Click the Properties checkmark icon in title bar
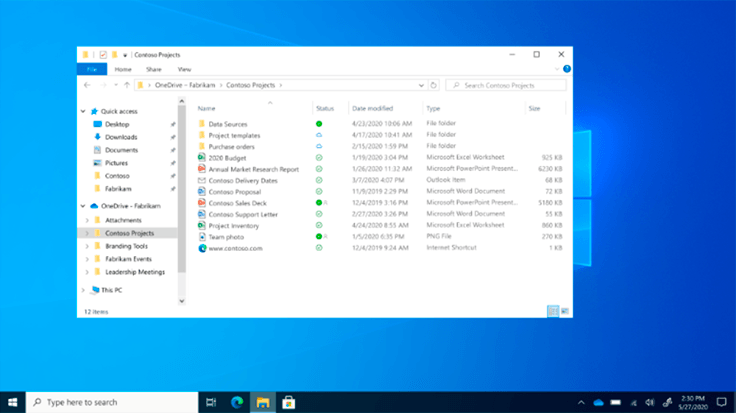Screen dimensions: 736x413 click(x=103, y=55)
